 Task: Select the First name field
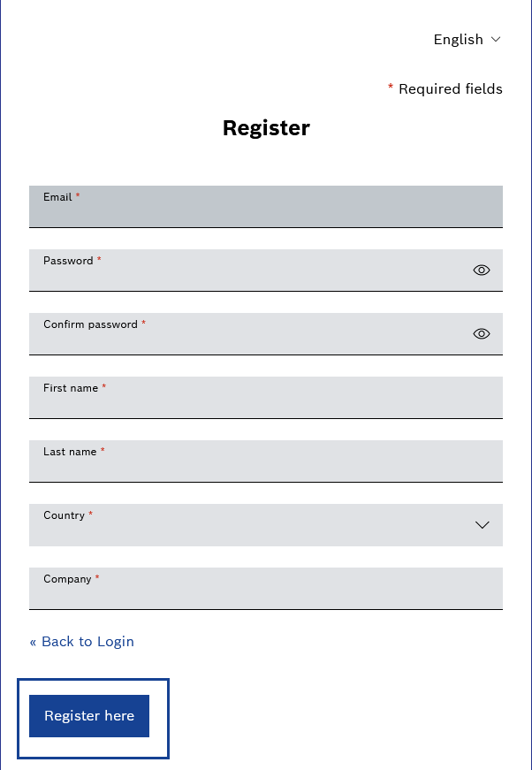pyautogui.click(x=266, y=398)
